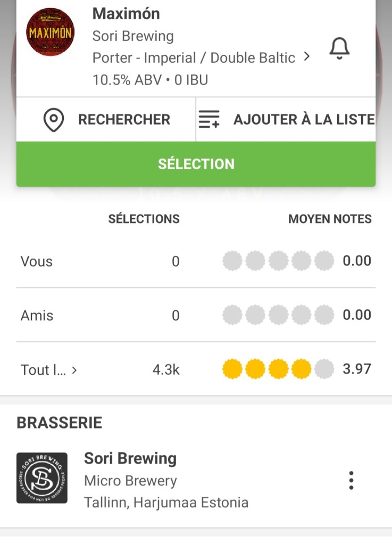This screenshot has height=545, width=392.
Task: Tap the location pin icon
Action: (53, 120)
